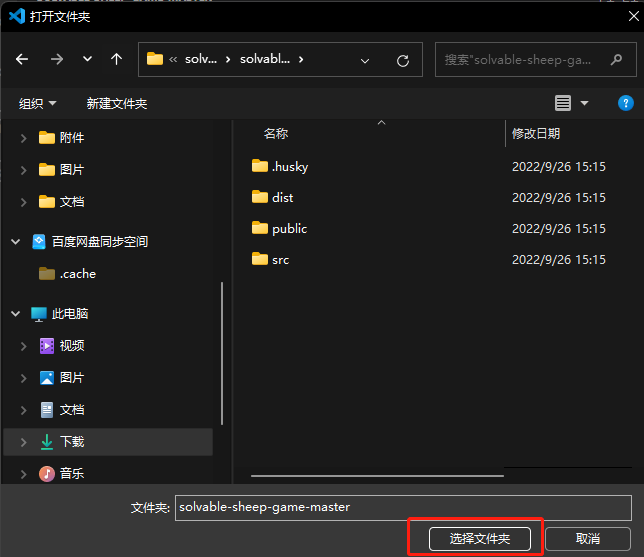The image size is (644, 557).
Task: Refresh the current folder view
Action: 403,61
